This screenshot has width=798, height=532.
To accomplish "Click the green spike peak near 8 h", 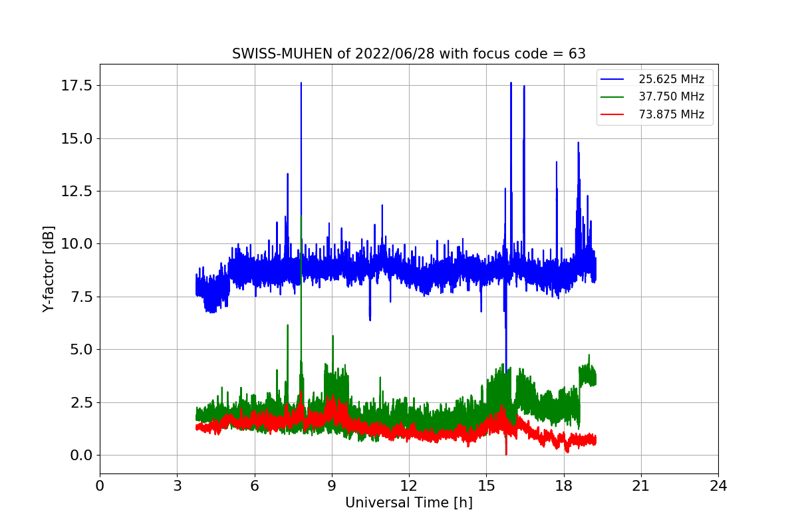I will tap(301, 217).
